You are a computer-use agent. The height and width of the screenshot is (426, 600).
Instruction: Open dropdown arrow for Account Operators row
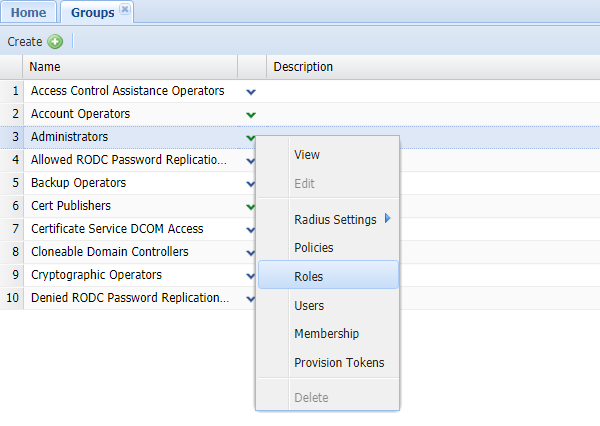click(251, 114)
